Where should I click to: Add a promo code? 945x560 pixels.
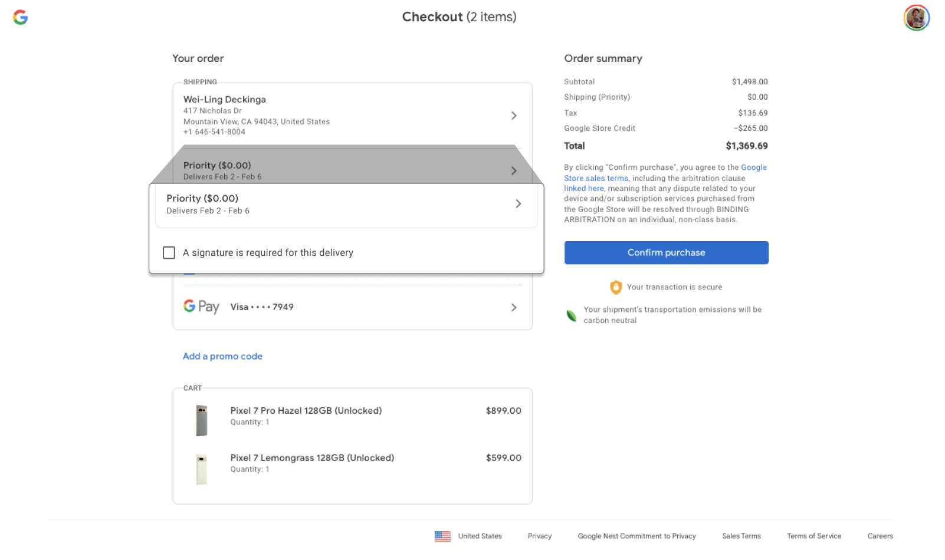point(222,356)
